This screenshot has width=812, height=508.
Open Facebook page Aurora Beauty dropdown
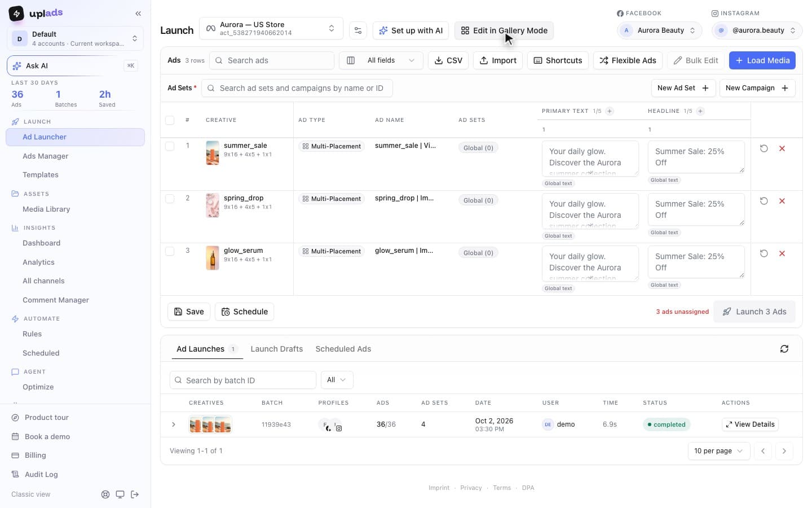coord(660,30)
